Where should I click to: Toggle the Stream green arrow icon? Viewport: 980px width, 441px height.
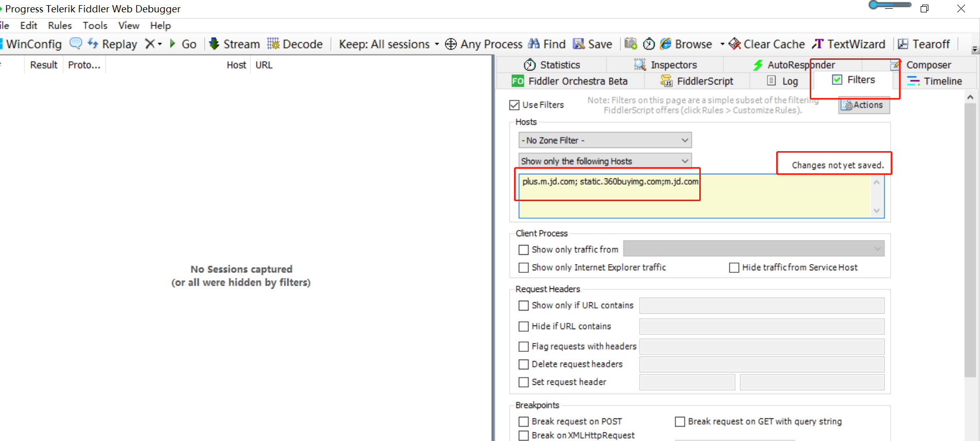[x=214, y=43]
